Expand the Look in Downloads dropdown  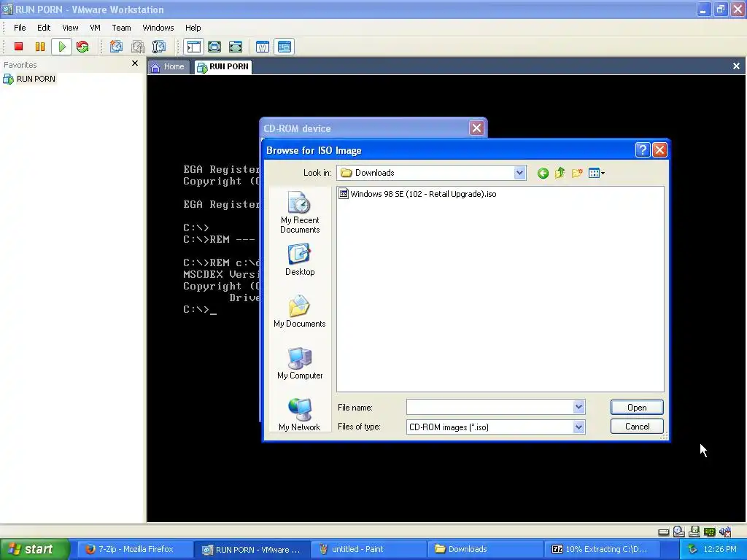[519, 173]
